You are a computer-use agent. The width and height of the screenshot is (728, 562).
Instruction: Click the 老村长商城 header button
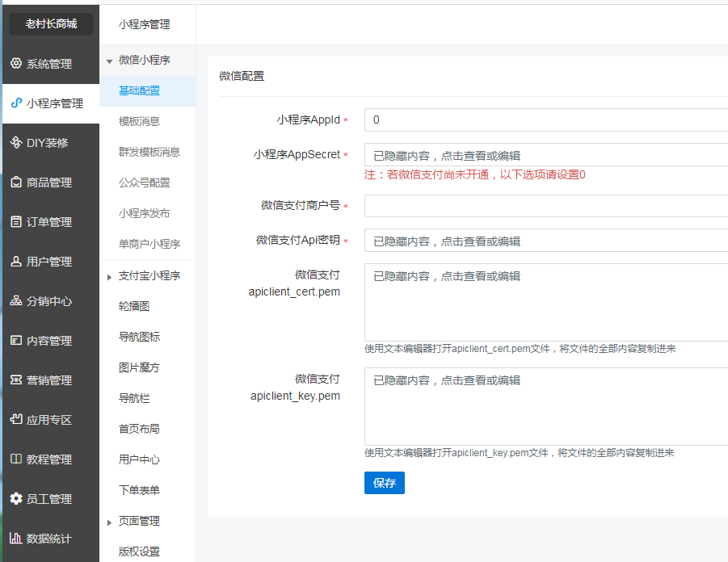[x=51, y=24]
